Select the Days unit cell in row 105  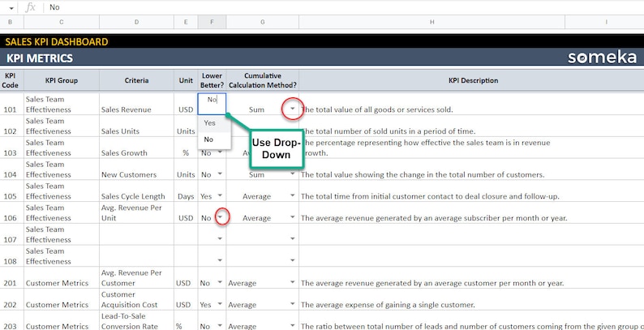click(x=186, y=191)
